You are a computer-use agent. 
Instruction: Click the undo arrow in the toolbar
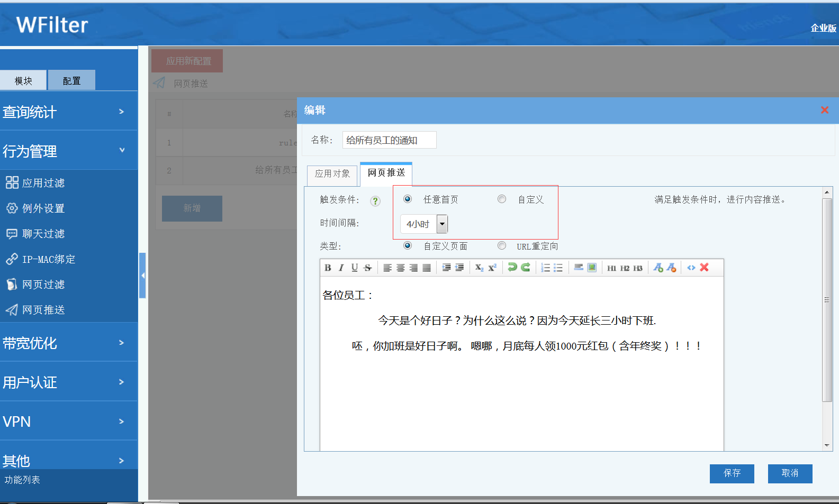click(512, 268)
